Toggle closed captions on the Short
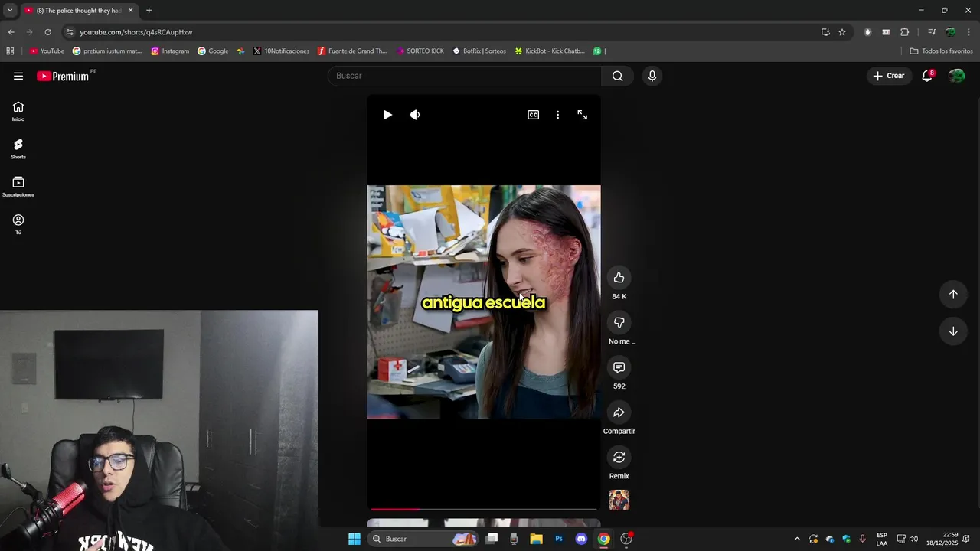980x551 pixels. point(533,115)
